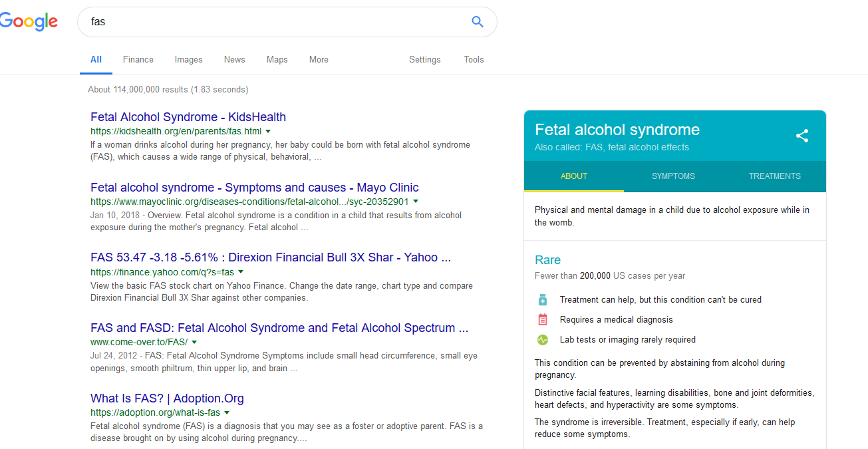Click The syndrome is irreversible text
The image size is (868, 449).
[x=665, y=428]
